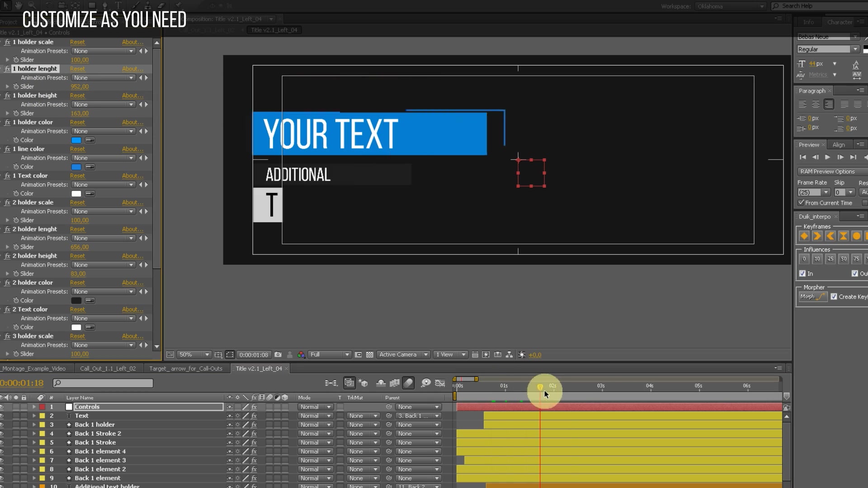Click the 1 Text color white swatch
Viewport: 868px width, 488px height.
pos(76,194)
